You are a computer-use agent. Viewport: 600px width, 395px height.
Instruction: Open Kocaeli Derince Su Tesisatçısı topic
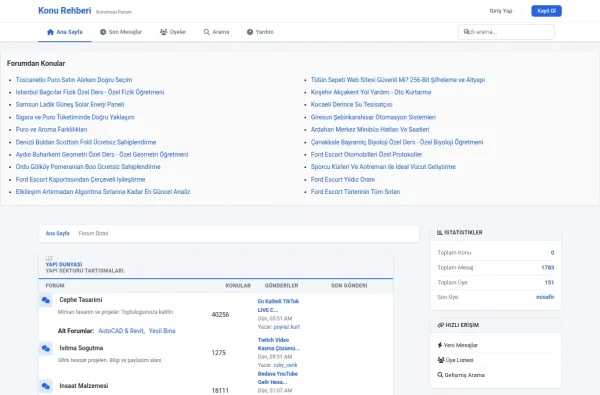click(x=352, y=104)
